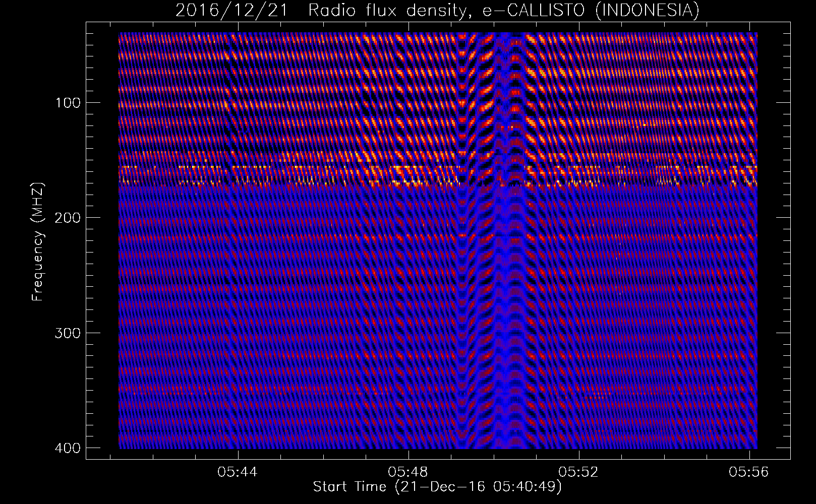
Task: Click the plot title '2016/12/21 Radio flux density'
Action: (324, 11)
